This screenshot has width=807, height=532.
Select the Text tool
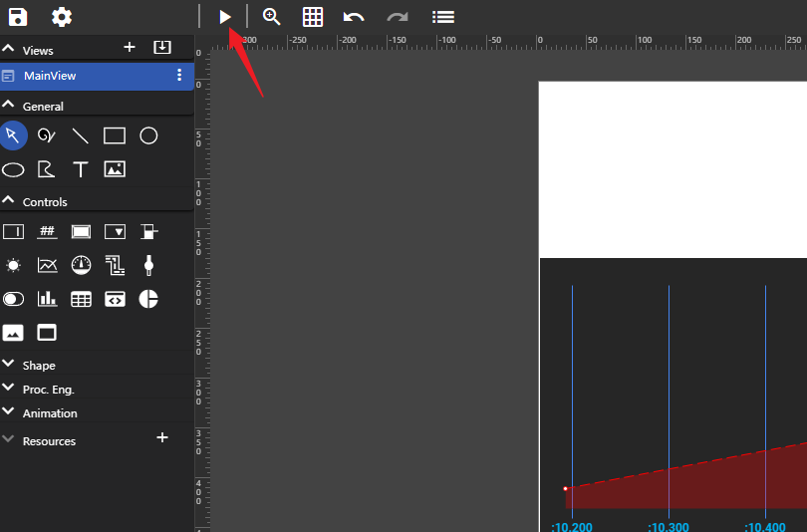pos(81,169)
